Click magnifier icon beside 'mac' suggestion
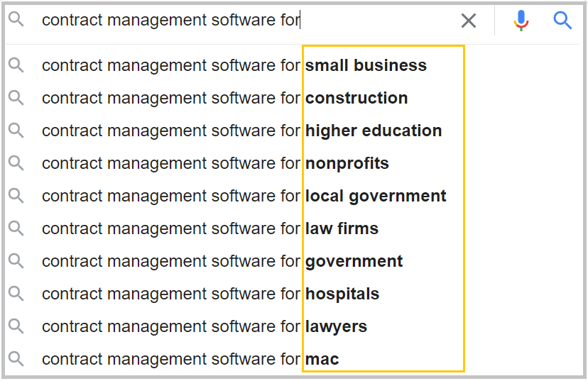The image size is (588, 381). [x=16, y=359]
